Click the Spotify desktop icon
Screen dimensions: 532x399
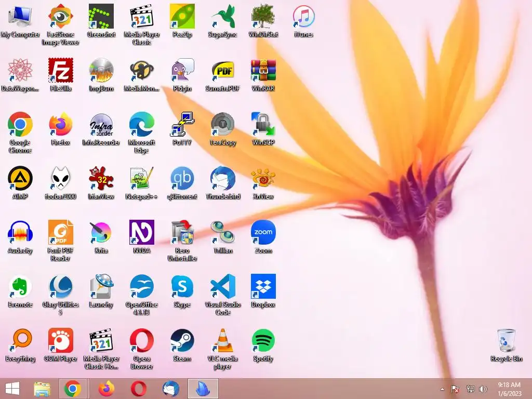(263, 340)
